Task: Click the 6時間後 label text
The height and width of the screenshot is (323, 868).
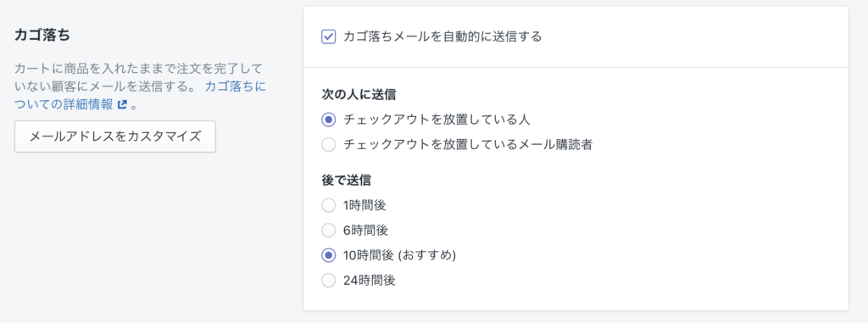Action: (364, 230)
